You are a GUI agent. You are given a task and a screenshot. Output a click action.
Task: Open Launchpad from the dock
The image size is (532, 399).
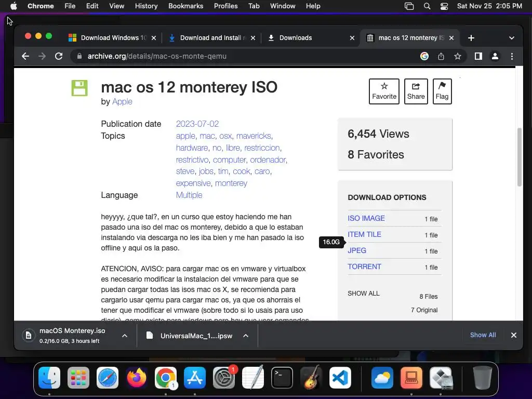pyautogui.click(x=78, y=378)
